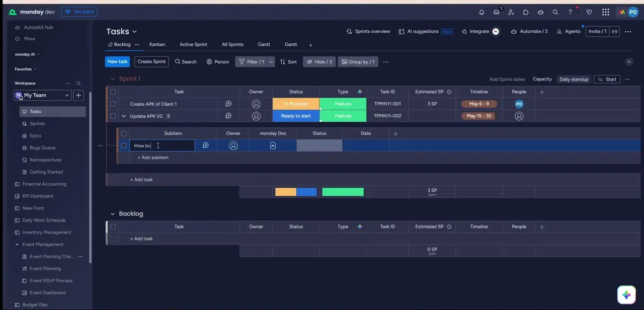
Task: Open the apps marketplace puzzle icon
Action: [x=526, y=12]
